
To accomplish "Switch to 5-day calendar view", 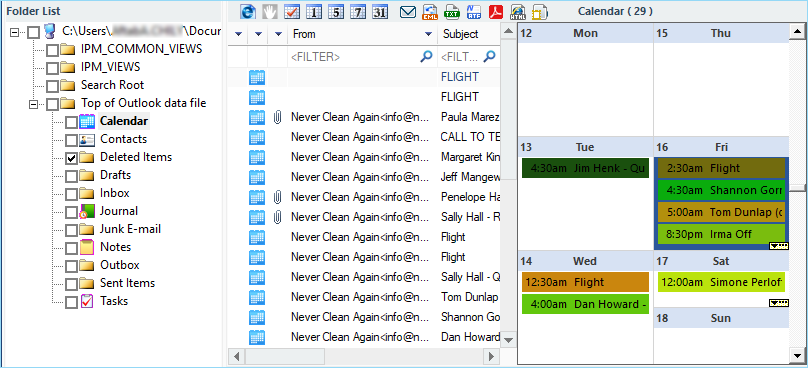I will (336, 11).
